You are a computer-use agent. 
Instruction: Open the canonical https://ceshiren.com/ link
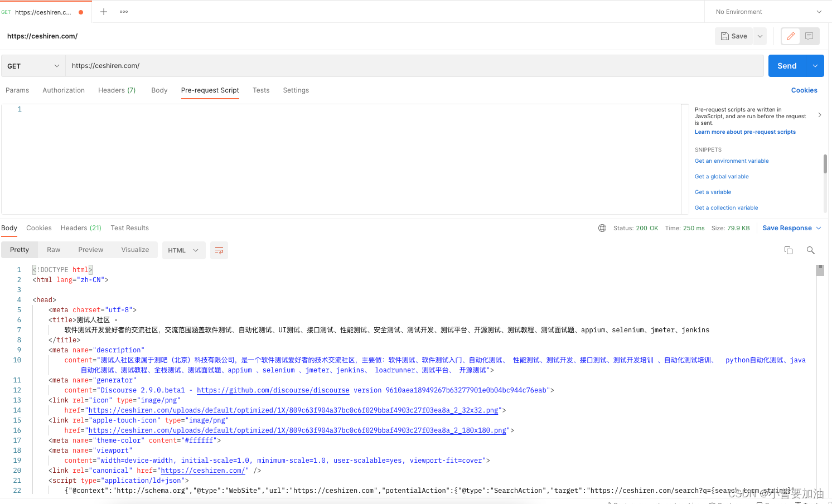coord(203,471)
